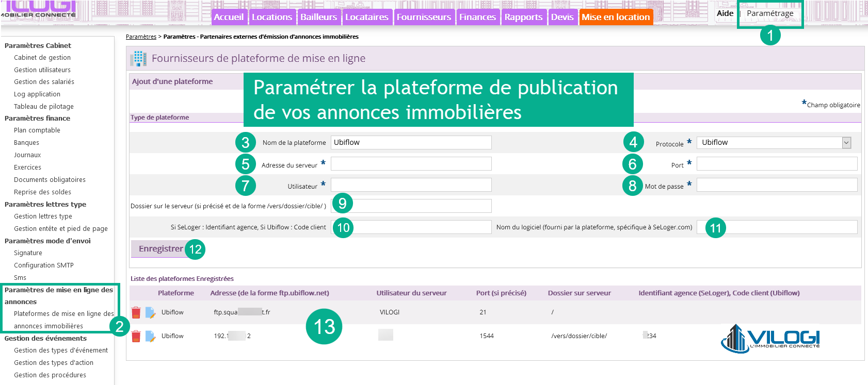Click the Dossier sur le serveur field
The image size is (868, 385).
411,206
